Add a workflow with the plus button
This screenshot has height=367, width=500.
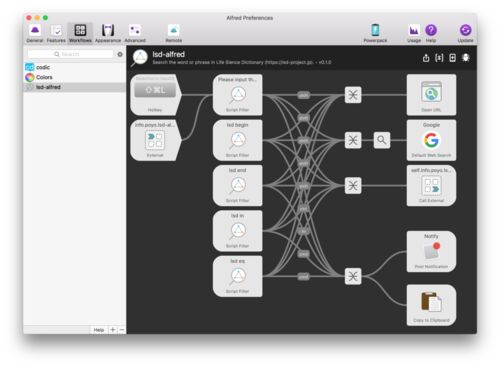(x=113, y=330)
